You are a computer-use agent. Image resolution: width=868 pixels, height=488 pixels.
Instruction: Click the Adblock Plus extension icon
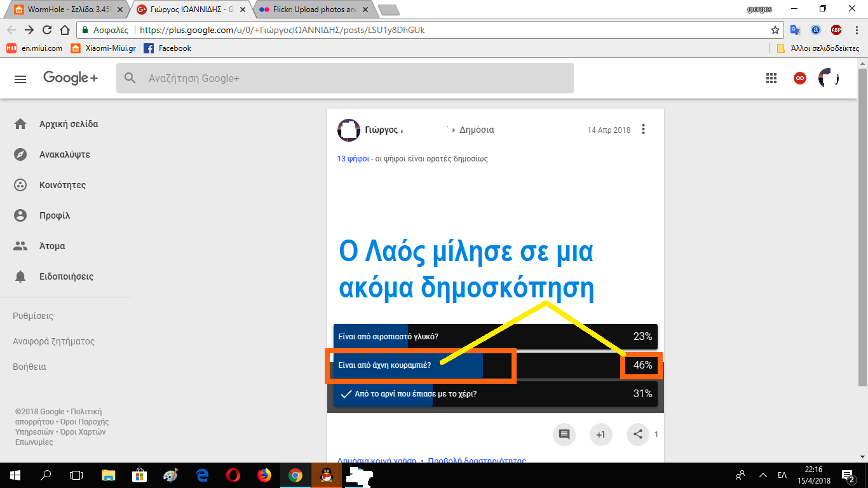click(x=836, y=30)
